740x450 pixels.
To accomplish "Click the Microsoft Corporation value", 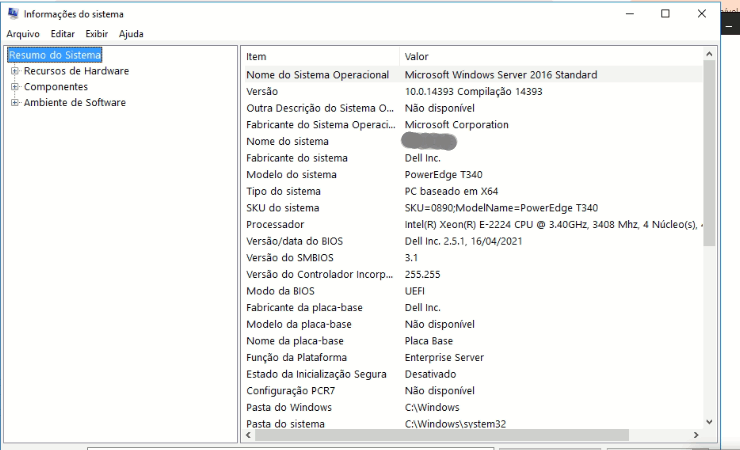I will point(456,125).
